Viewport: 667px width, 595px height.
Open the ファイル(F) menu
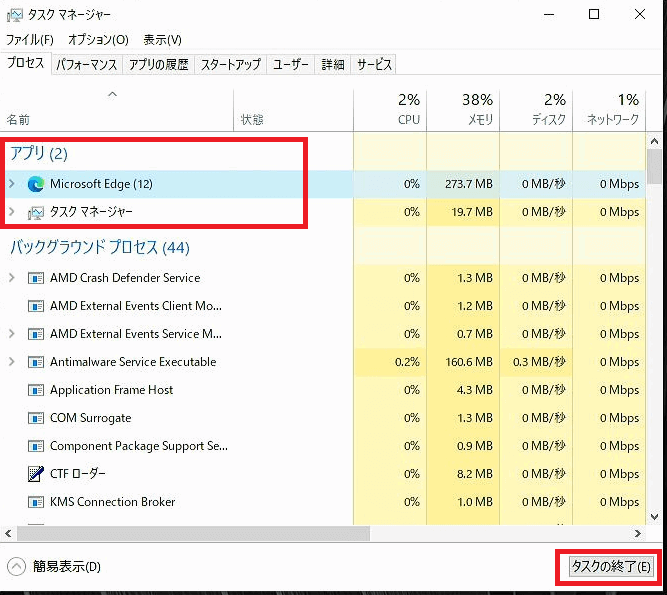coord(30,40)
